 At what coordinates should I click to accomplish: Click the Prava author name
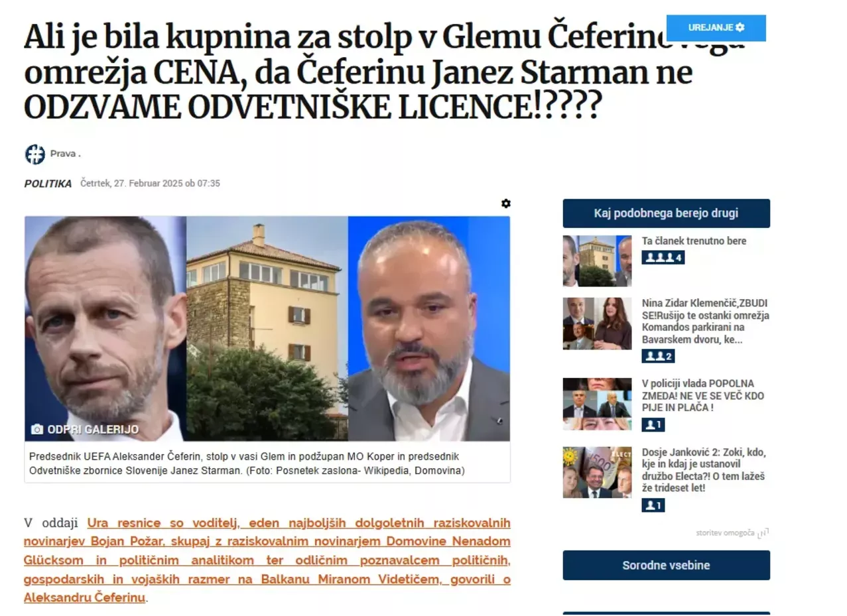pyautogui.click(x=65, y=154)
